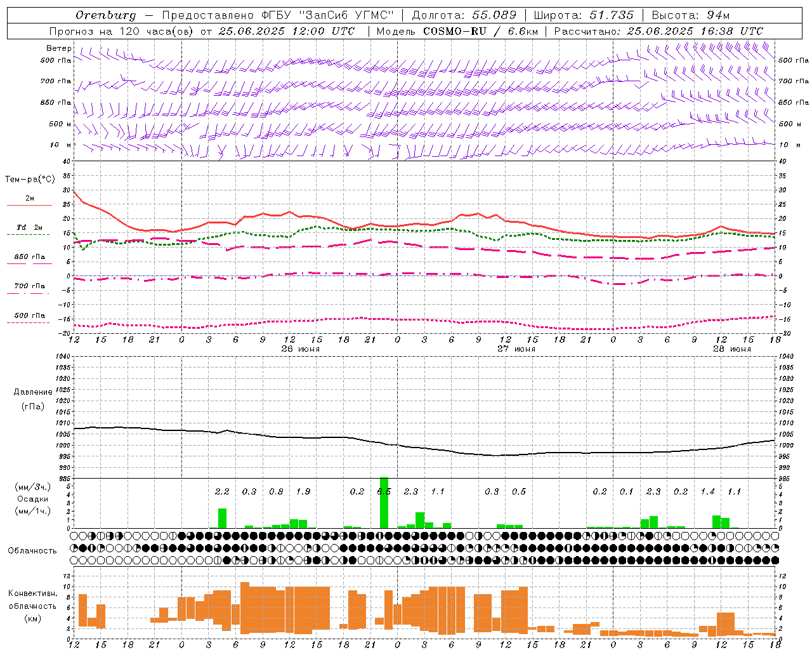The image size is (812, 650).
Task: Select the 'Модель COSMO-RU / 6.6км' text
Action: pyautogui.click(x=457, y=31)
